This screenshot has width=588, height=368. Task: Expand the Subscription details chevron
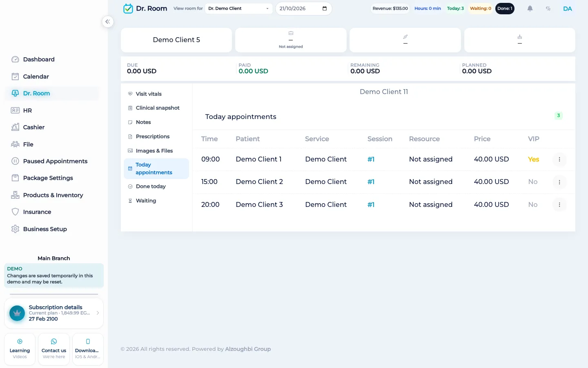98,313
